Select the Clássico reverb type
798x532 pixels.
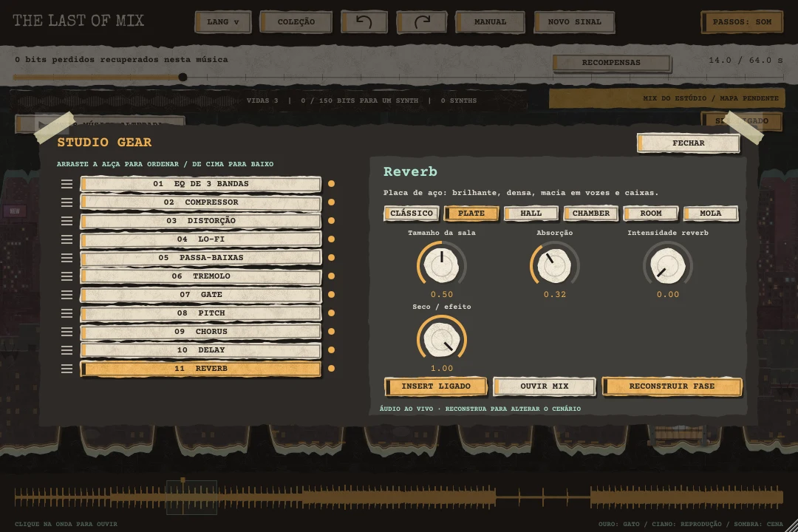pos(412,214)
